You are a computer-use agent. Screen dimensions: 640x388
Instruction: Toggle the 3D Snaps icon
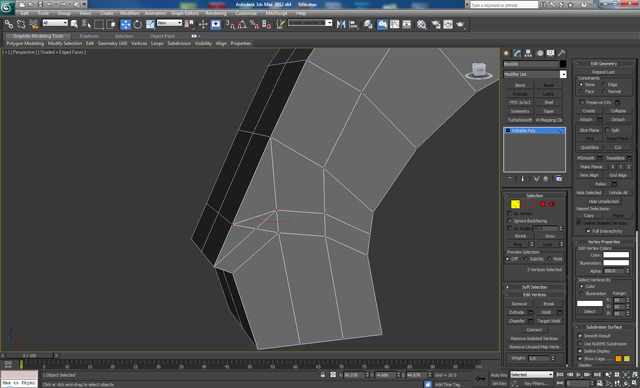pyautogui.click(x=230, y=24)
